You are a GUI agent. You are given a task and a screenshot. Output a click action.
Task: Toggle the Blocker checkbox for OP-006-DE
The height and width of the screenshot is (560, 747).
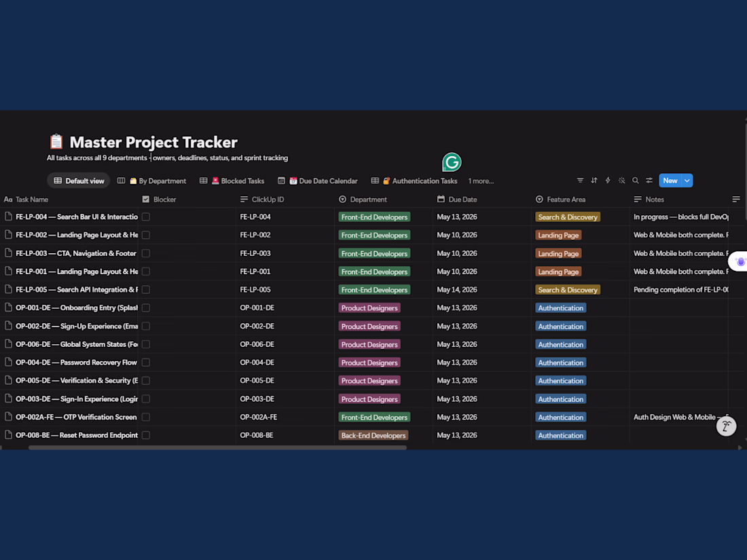146,344
